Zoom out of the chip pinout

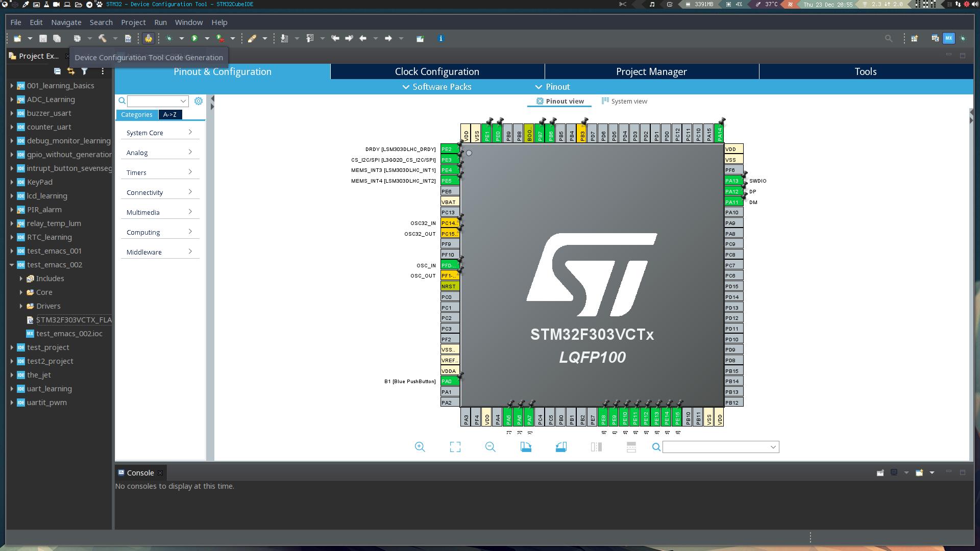[x=491, y=447]
